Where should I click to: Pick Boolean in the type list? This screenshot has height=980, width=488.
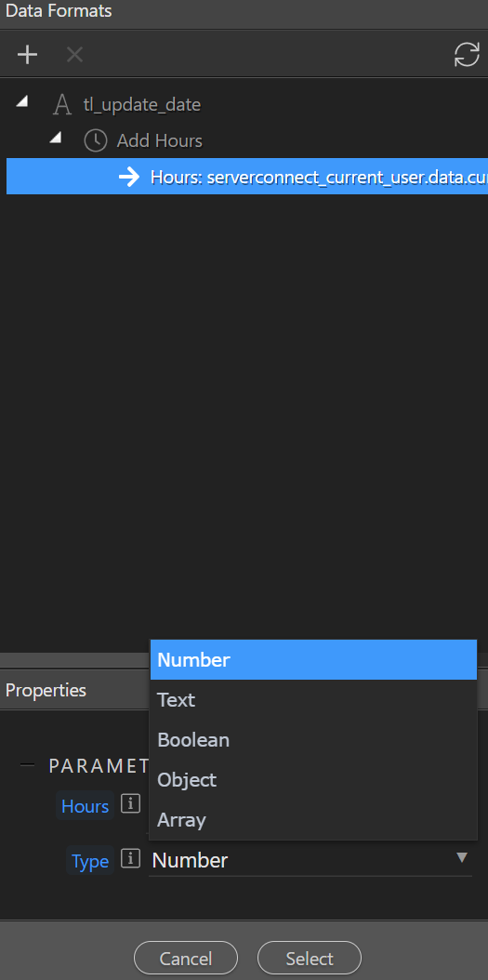313,739
